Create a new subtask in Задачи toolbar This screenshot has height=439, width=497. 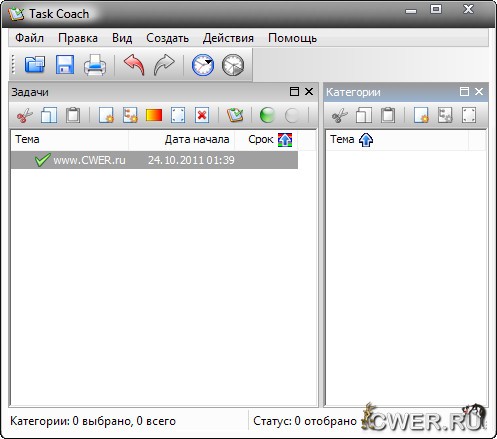click(x=130, y=116)
